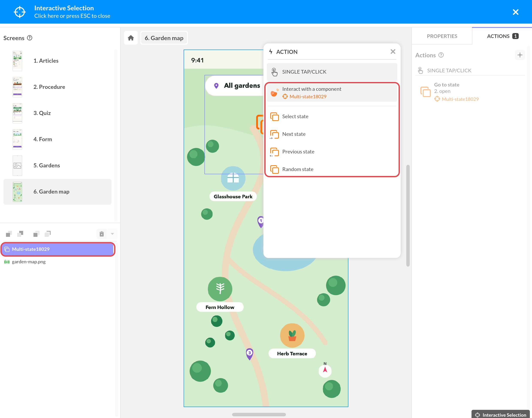Open Actions help icon
Viewport: 532px width, 418px height.
(441, 55)
